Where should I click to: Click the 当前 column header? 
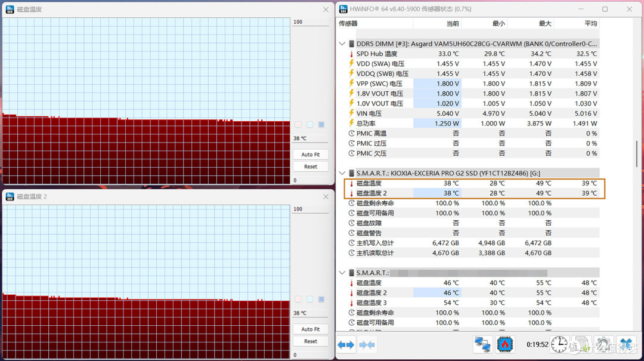click(x=438, y=23)
